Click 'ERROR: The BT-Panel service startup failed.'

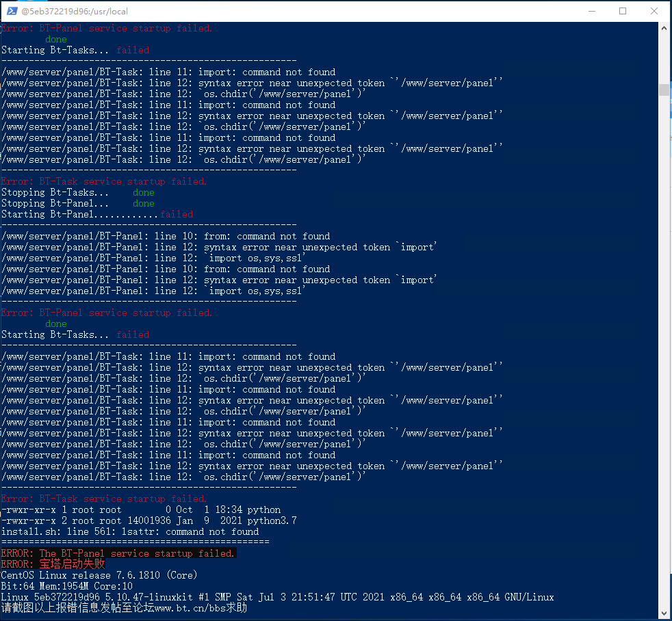118,554
